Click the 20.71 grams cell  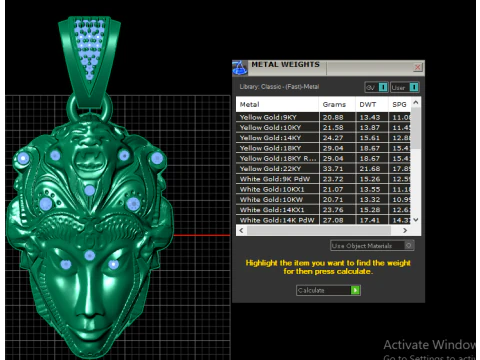(x=337, y=200)
